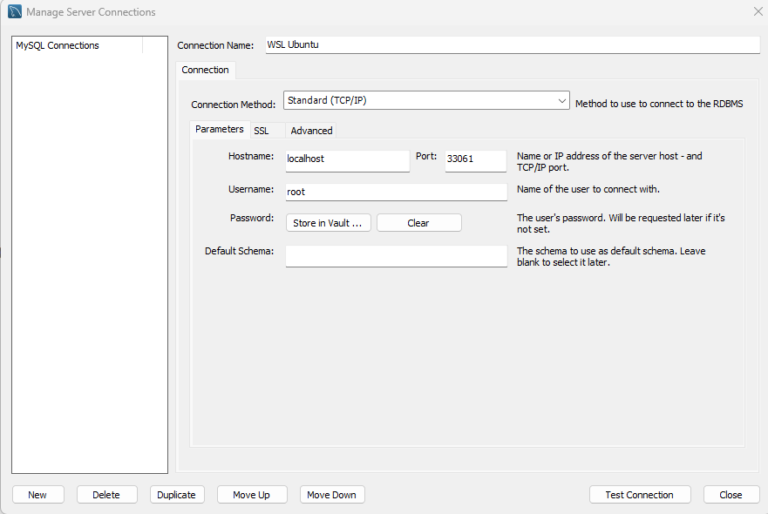Clear the stored password
768x514 pixels.
[x=419, y=223]
